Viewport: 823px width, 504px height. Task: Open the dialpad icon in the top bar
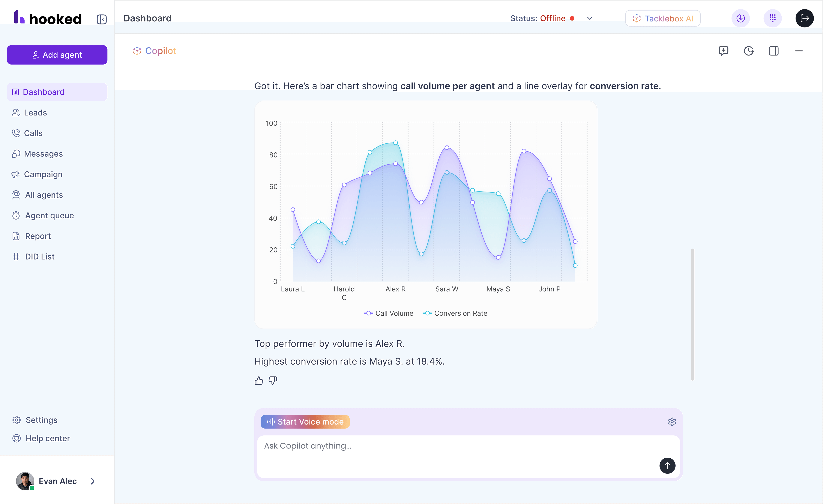click(x=773, y=18)
